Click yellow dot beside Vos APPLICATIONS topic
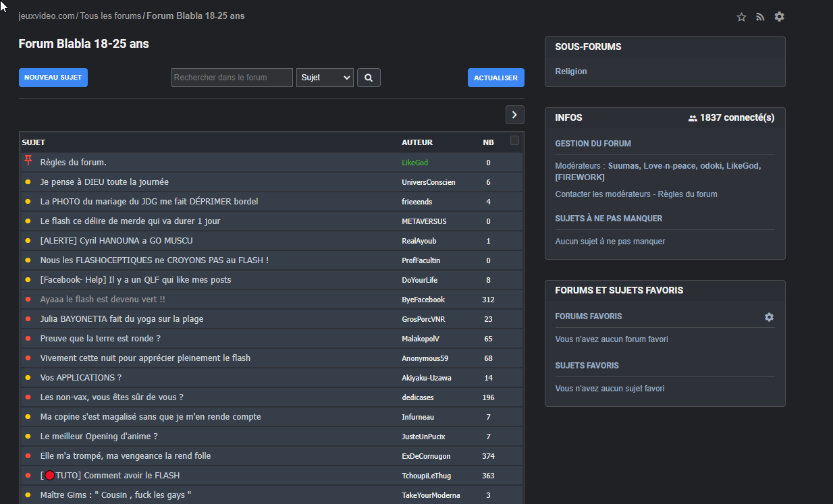The height and width of the screenshot is (504, 833). tap(28, 378)
